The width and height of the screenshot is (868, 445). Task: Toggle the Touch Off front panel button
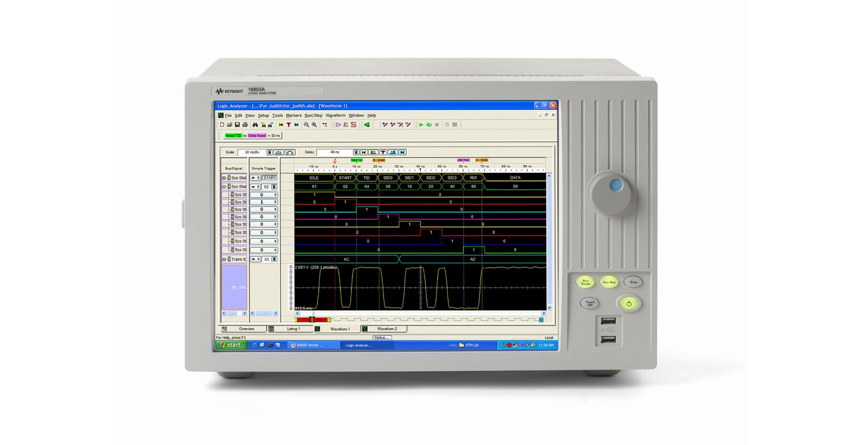tap(589, 303)
